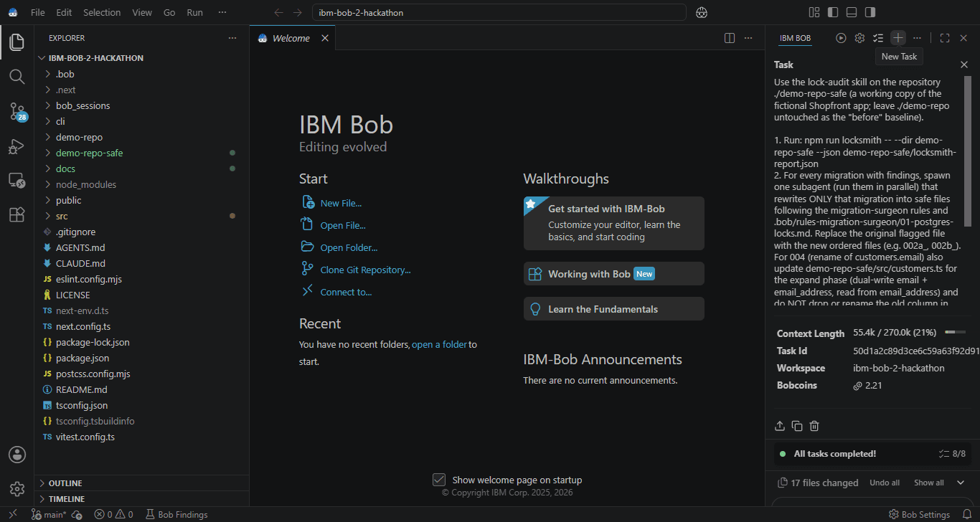
Task: Click Show all for changed files
Action: [929, 483]
